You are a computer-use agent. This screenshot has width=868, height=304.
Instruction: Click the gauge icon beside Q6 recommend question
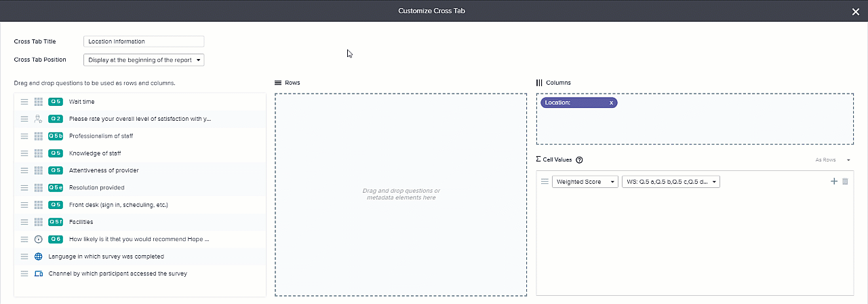(x=39, y=240)
